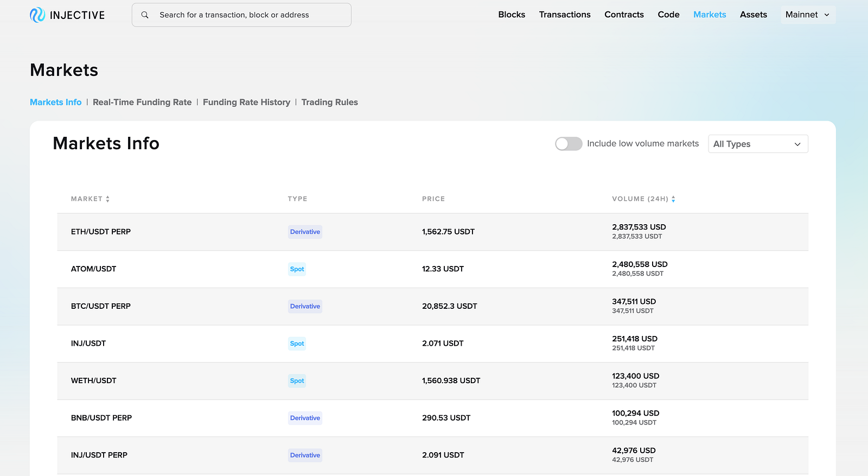The width and height of the screenshot is (868, 476).
Task: View the Trading Rules tab
Action: pyautogui.click(x=329, y=102)
